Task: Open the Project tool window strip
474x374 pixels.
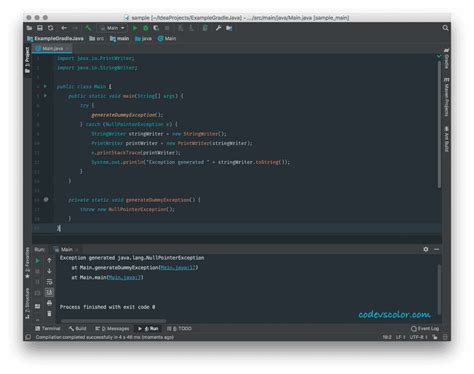Action: pos(27,60)
